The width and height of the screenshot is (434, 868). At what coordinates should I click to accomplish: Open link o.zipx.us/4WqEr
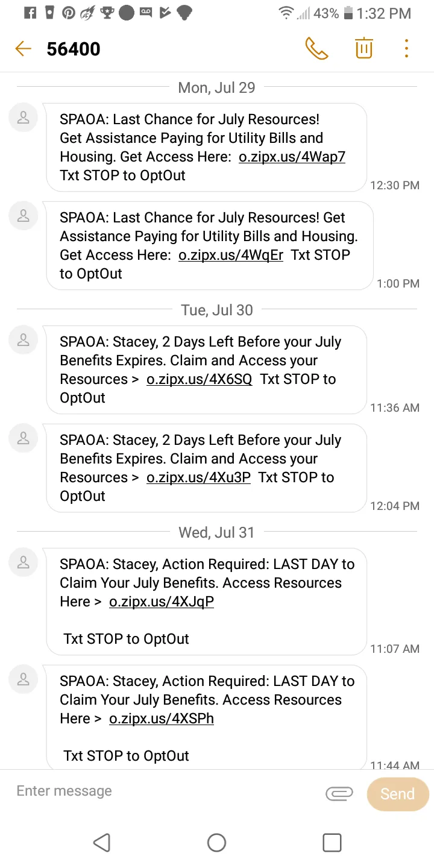pos(231,255)
